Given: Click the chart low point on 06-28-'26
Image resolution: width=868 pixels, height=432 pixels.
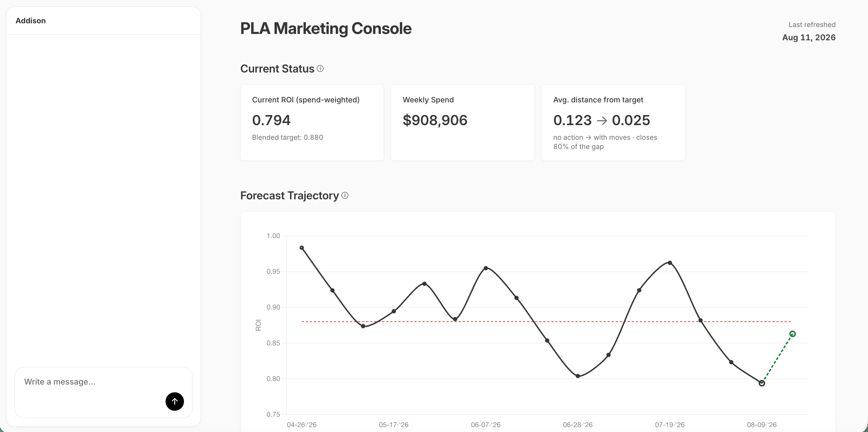Looking at the screenshot, I should click(x=578, y=376).
